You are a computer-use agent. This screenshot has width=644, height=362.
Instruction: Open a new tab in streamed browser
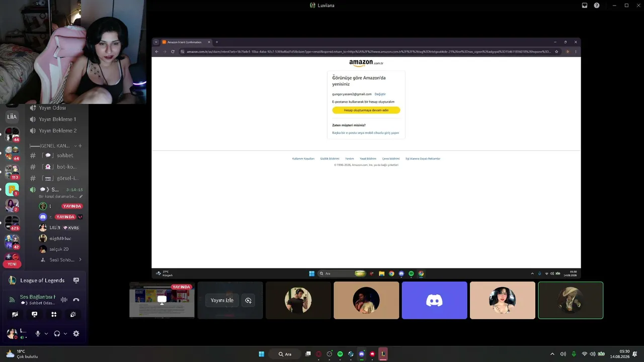217,42
